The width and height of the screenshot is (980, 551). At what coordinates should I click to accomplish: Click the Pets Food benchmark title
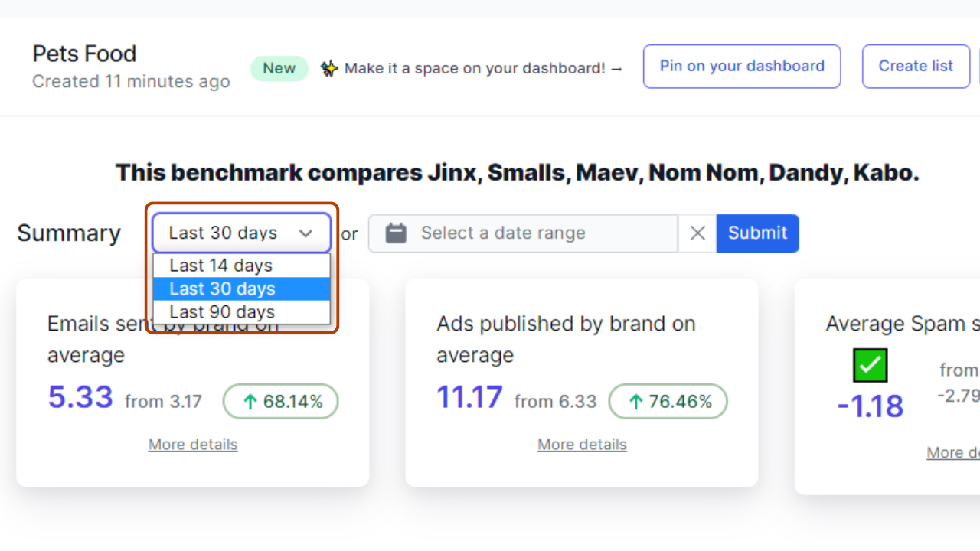click(84, 54)
